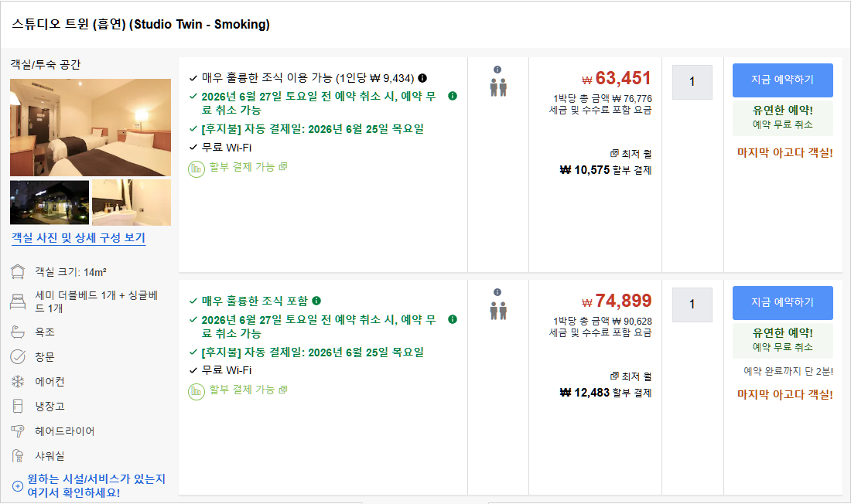Click info icon beside first free cancellation text
851x504 pixels.
pyautogui.click(x=453, y=96)
